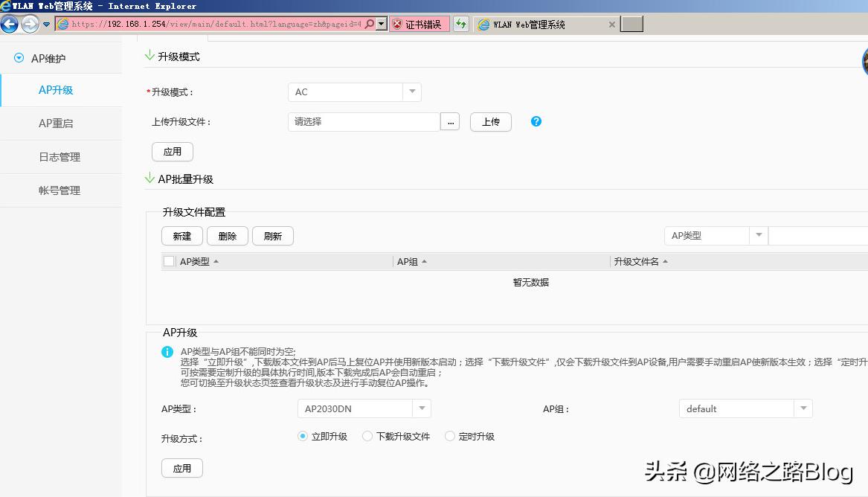Select the 定时升级 radio button
The width and height of the screenshot is (868, 497).
point(449,437)
